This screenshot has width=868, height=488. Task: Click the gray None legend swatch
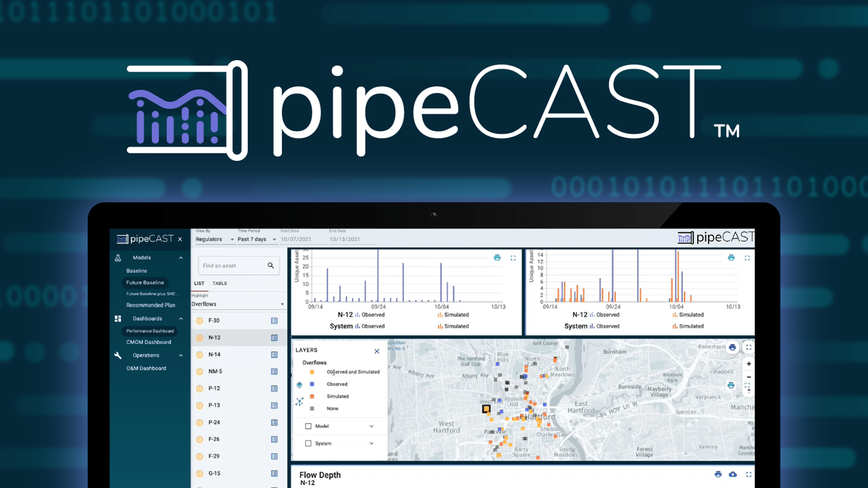(x=312, y=408)
